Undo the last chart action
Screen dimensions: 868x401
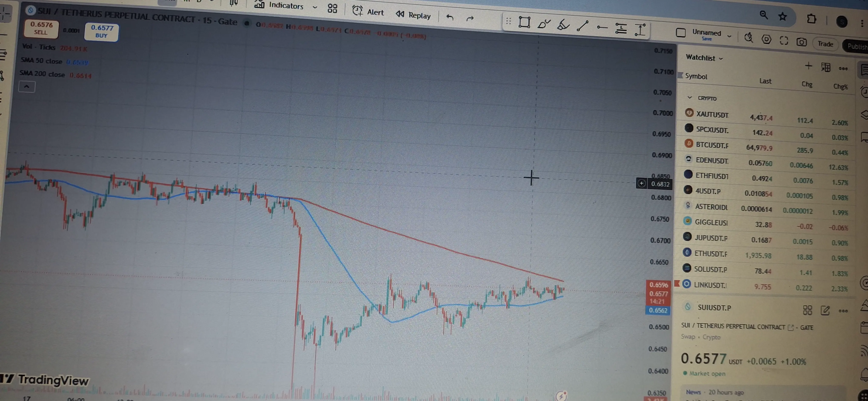click(x=450, y=17)
